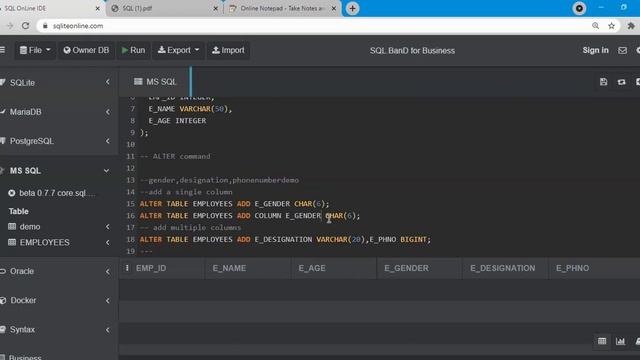Click the Docker logo icon
Screen dimensions: 640x360
click(3, 300)
